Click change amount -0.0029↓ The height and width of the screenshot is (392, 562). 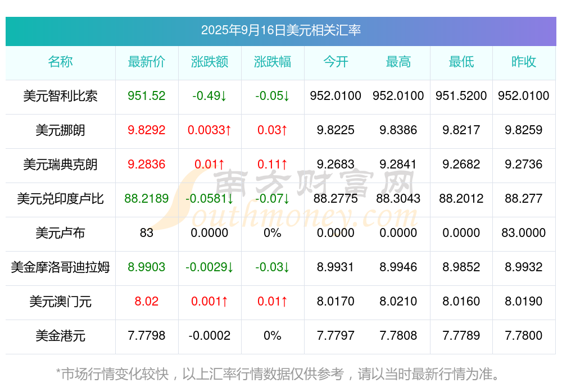(209, 267)
